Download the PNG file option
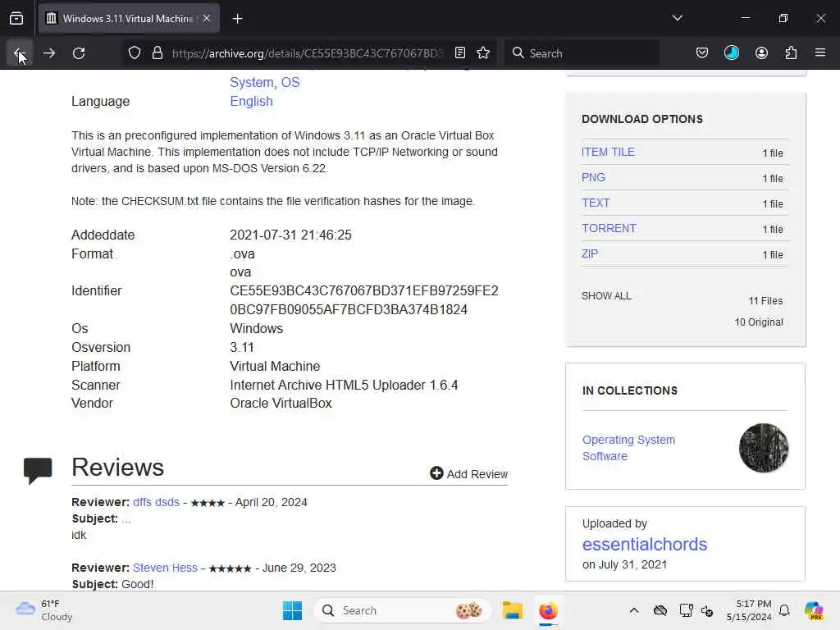Image resolution: width=840 pixels, height=630 pixels. [x=593, y=177]
